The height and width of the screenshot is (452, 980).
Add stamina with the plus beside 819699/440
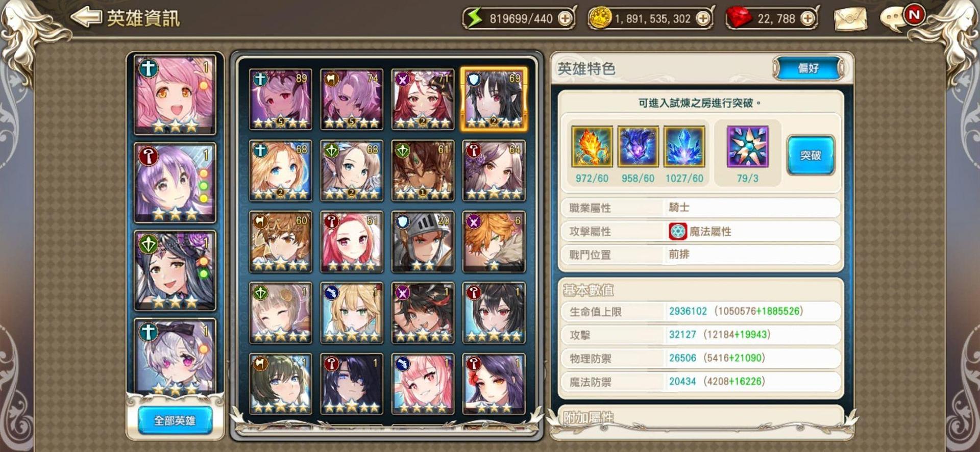(565, 19)
